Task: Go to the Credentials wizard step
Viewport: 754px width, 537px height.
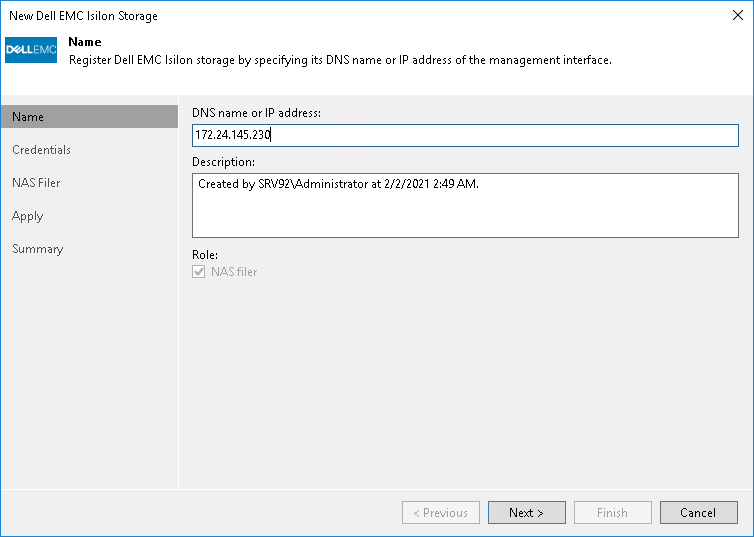Action: (41, 150)
